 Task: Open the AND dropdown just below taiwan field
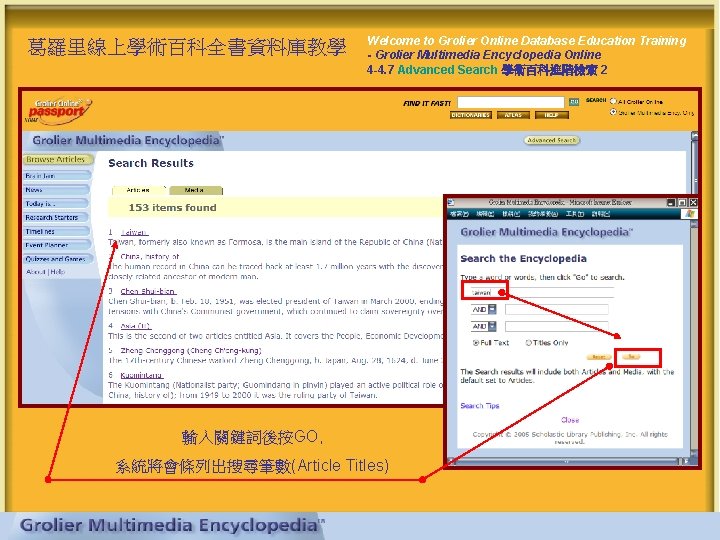484,309
